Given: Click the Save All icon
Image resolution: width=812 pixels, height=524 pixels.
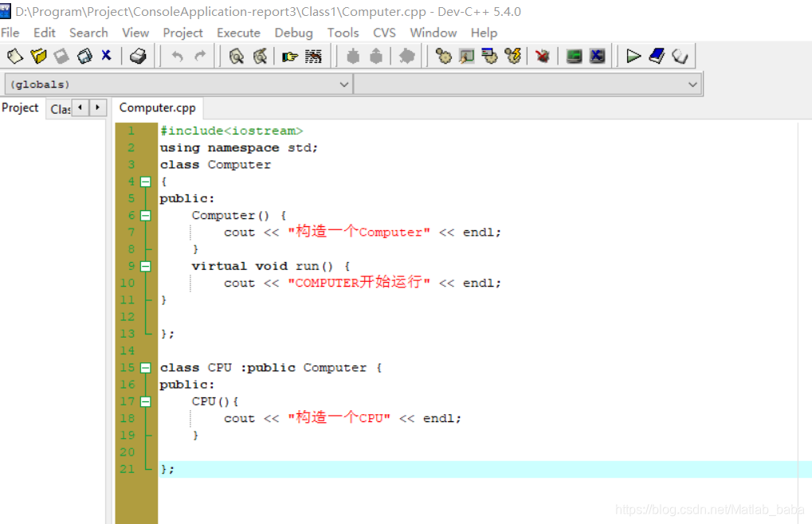Looking at the screenshot, I should (x=84, y=56).
